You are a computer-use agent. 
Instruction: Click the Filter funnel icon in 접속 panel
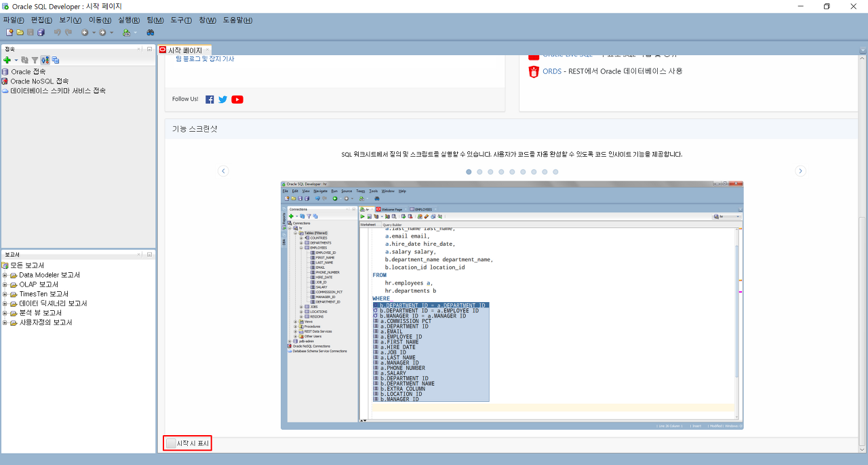(35, 60)
